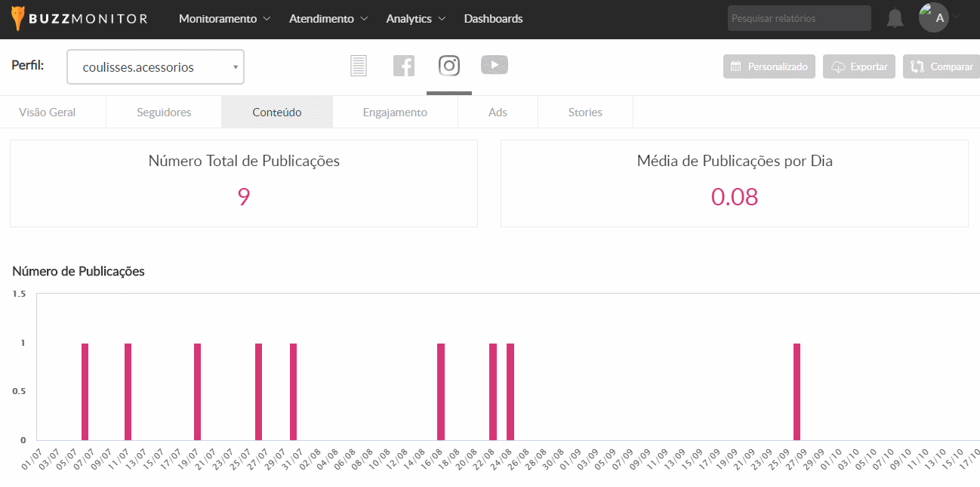Open the Engajamento tab
Viewport: 980px width, 487px height.
click(395, 113)
